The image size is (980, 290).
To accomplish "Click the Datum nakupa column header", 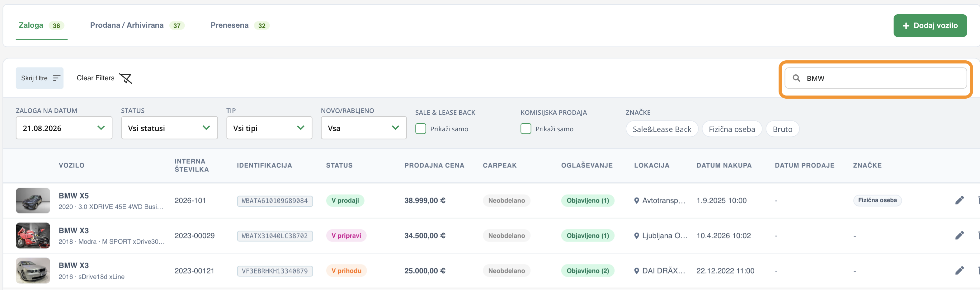I will pyautogui.click(x=724, y=165).
